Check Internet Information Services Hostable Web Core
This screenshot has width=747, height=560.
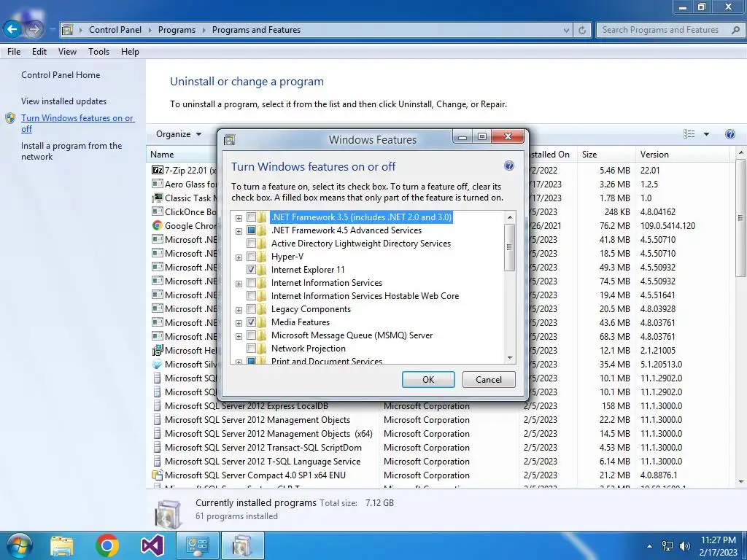[251, 296]
